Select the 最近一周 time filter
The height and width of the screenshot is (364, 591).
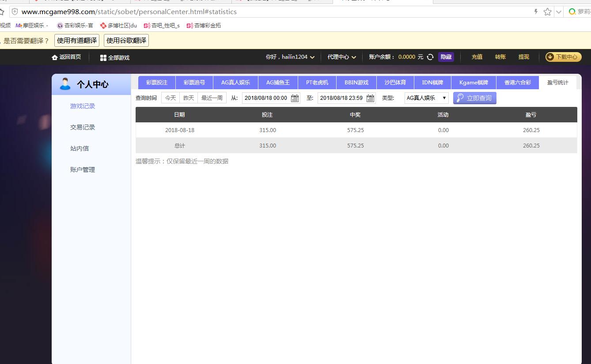click(212, 98)
